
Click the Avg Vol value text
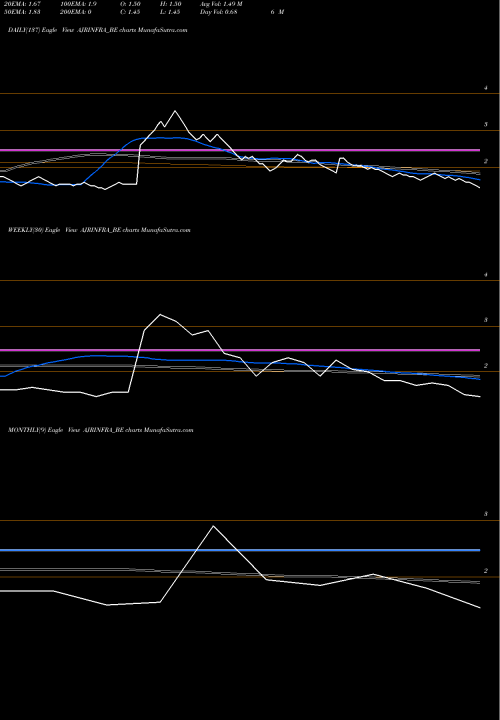click(x=221, y=4)
